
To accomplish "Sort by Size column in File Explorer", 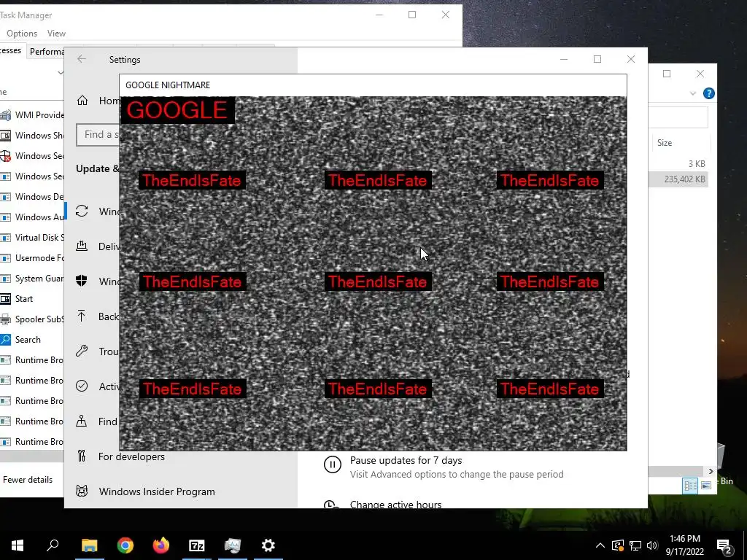I will click(x=665, y=142).
